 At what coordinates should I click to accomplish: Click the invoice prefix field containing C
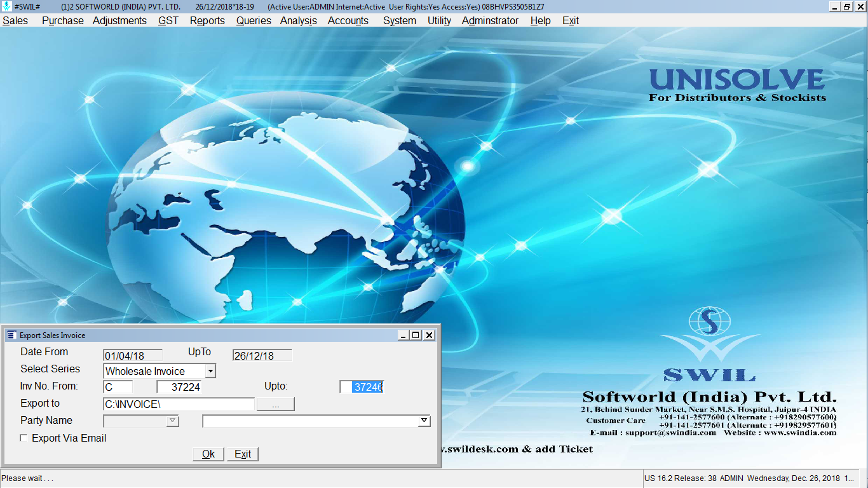tap(118, 387)
